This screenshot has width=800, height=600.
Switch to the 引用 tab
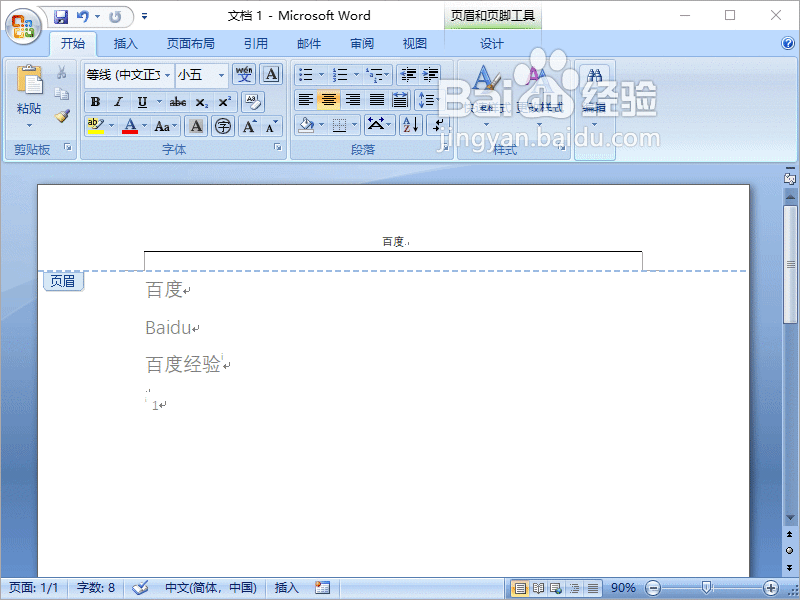255,44
